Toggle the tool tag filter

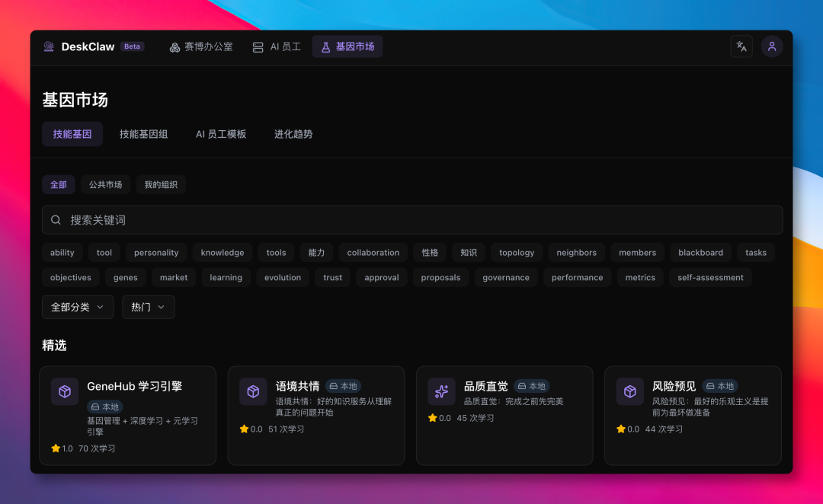pyautogui.click(x=104, y=252)
